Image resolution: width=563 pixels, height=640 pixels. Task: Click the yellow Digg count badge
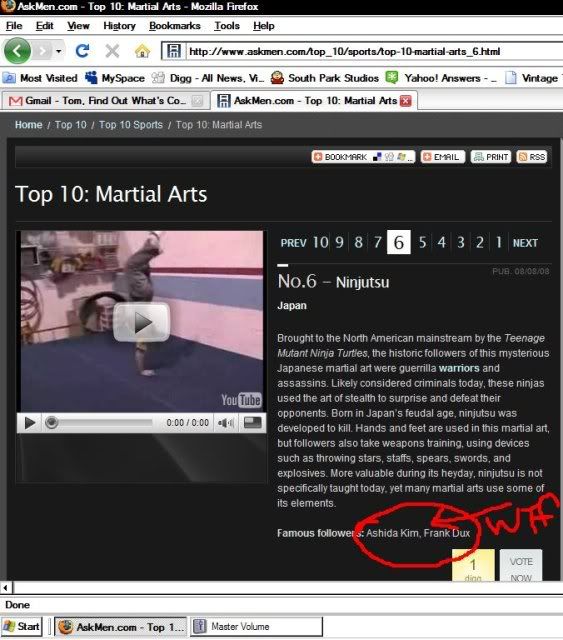click(473, 566)
